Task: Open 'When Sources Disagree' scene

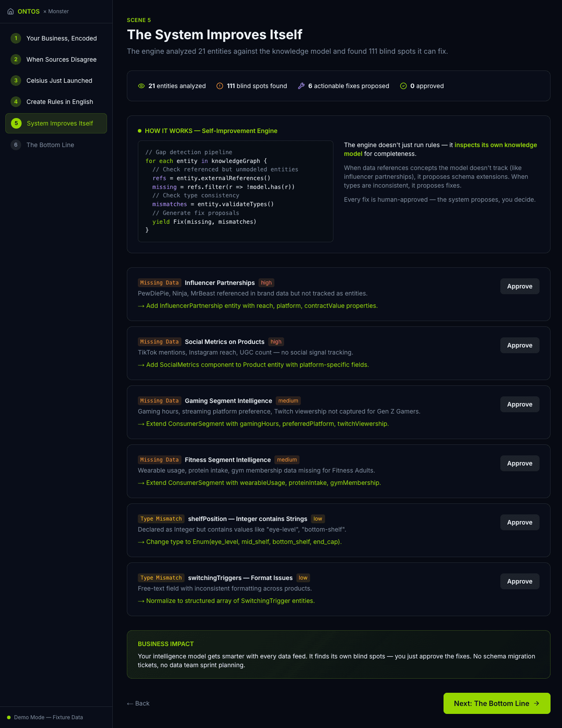Action: pyautogui.click(x=61, y=59)
